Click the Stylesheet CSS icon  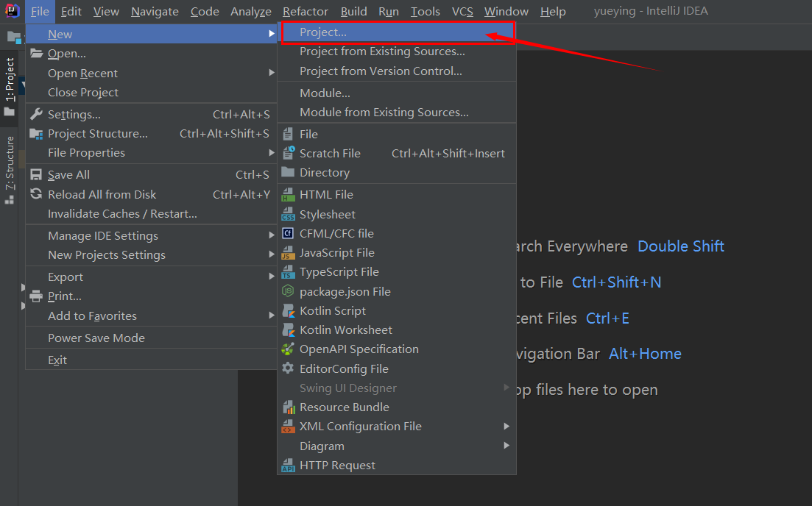coord(288,214)
